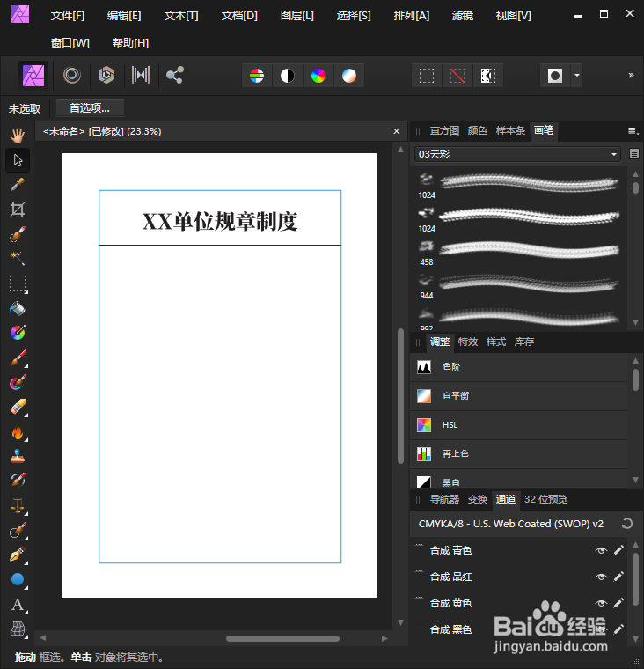Select the Flood Select magic wand tool

[x=18, y=258]
